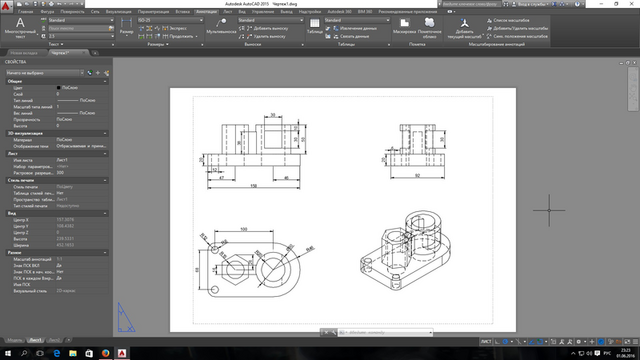Toggle polar tracking in status bar
640x360 pixels.
[505, 342]
